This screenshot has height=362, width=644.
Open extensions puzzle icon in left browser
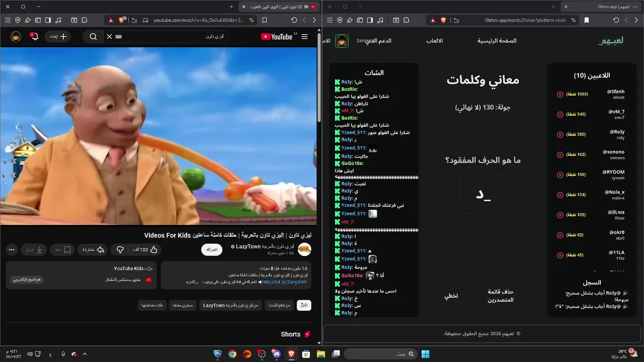(84, 20)
